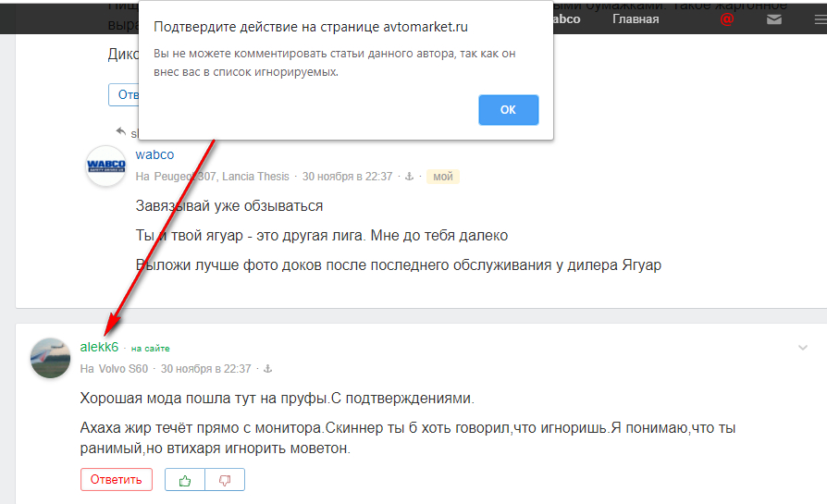Screen dimensions: 827x504
Task: Open the envelope messages icon
Action: [773, 19]
